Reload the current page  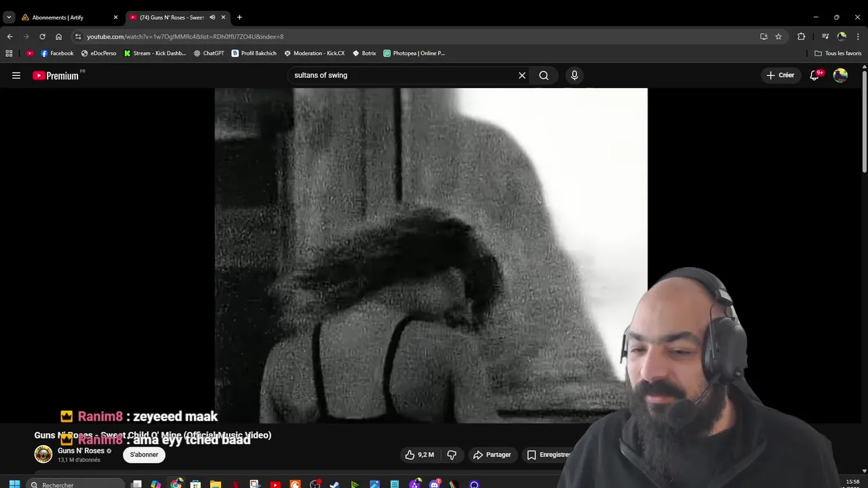tap(42, 37)
